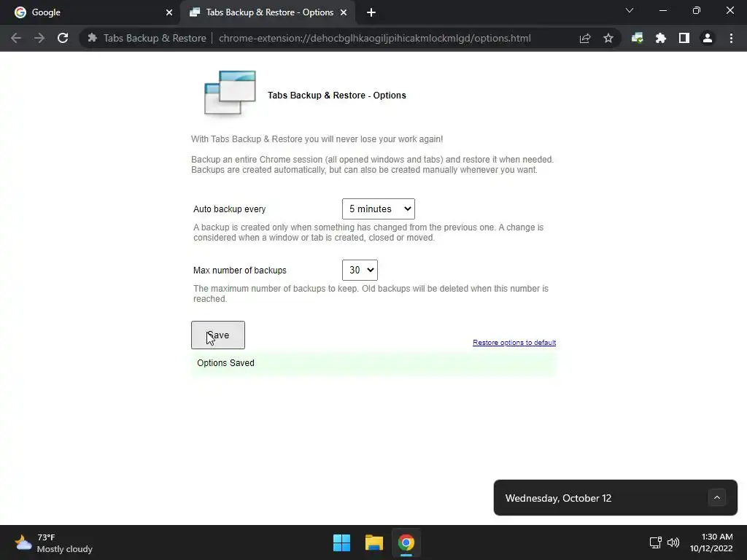Open a new tab with the plus button
This screenshot has width=747, height=560.
click(371, 12)
